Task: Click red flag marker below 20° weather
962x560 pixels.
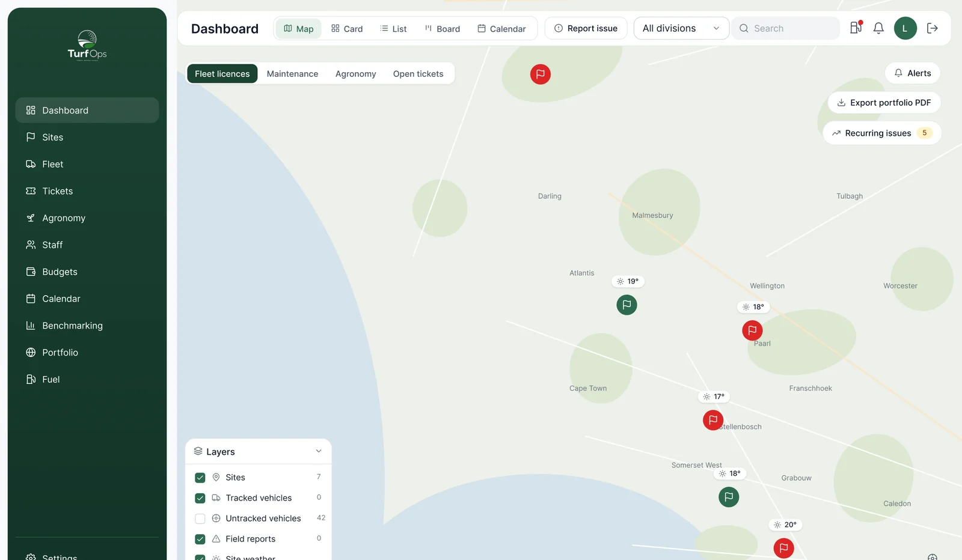Action: (x=783, y=548)
